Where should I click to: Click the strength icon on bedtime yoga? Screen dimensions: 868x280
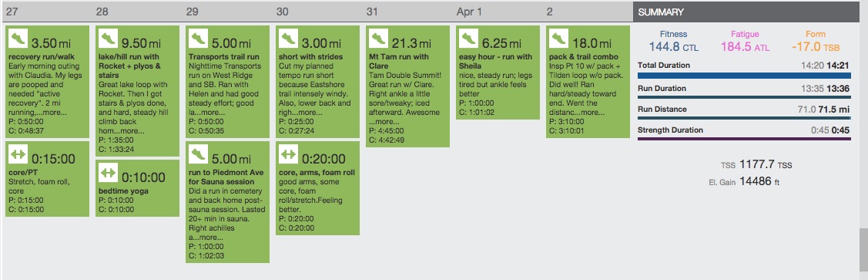pos(108,173)
